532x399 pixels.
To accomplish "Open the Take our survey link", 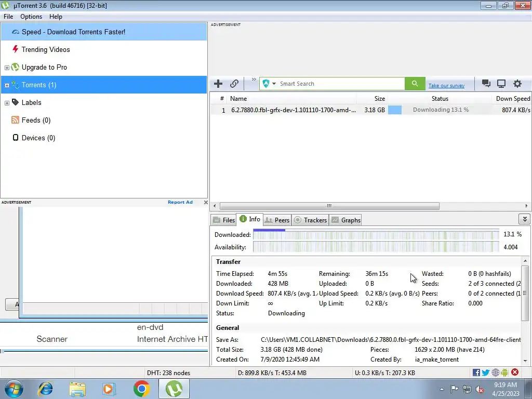I will click(446, 86).
